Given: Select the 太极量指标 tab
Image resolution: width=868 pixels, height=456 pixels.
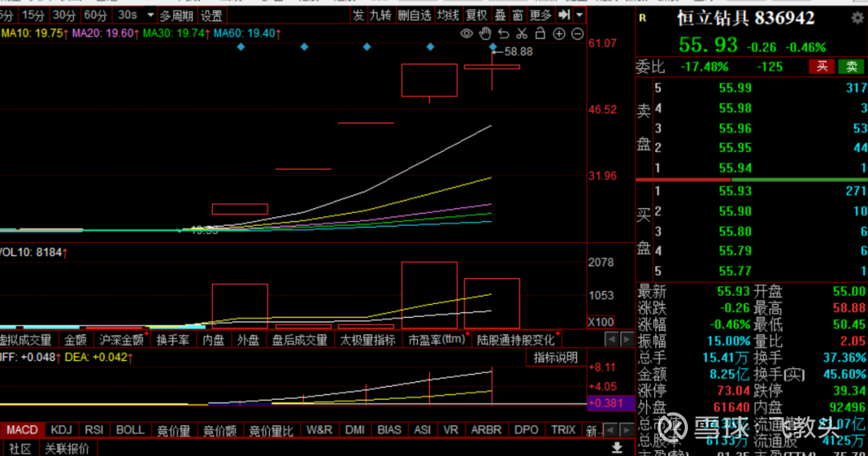Looking at the screenshot, I should click(x=367, y=339).
